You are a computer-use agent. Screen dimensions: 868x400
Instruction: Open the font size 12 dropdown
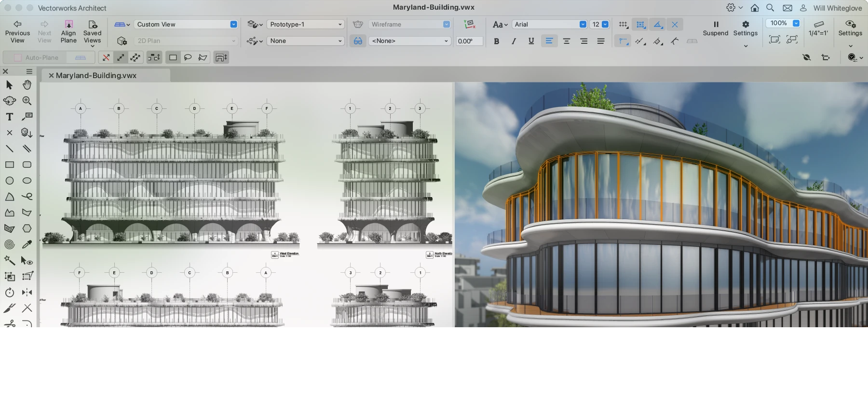pyautogui.click(x=600, y=25)
